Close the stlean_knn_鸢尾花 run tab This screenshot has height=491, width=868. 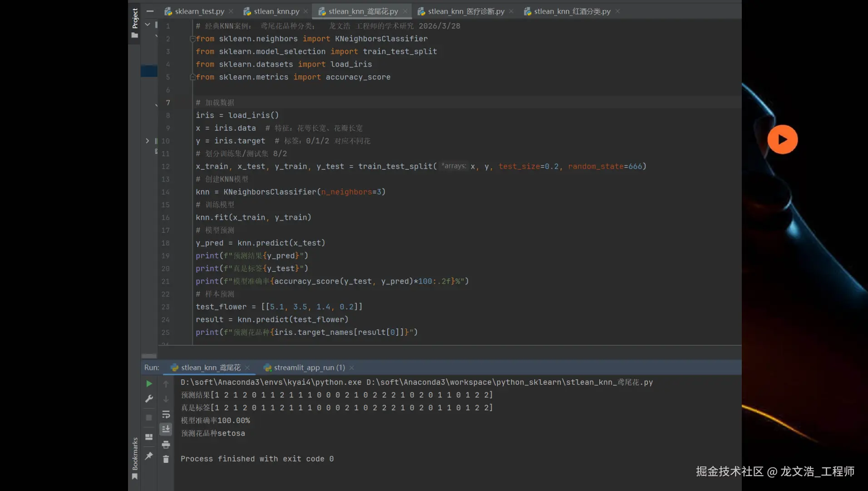[247, 368]
